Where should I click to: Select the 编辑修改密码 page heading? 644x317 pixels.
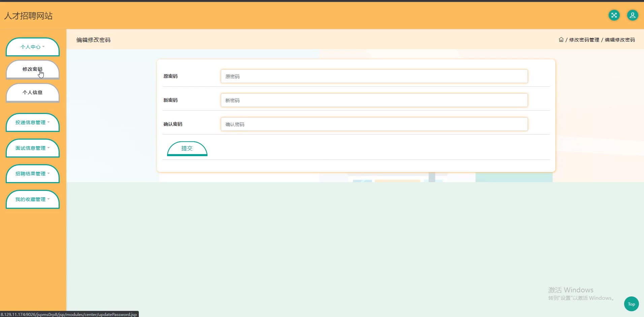[x=93, y=40]
